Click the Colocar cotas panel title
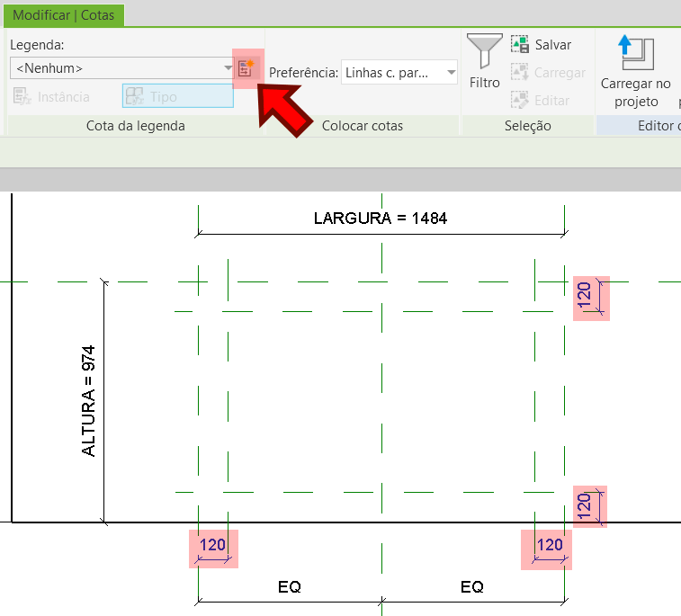Image resolution: width=681 pixels, height=616 pixels. (363, 126)
